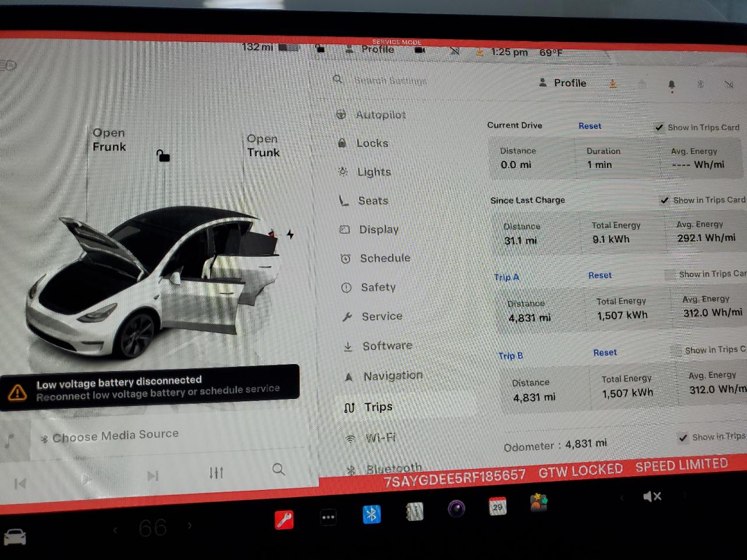Open the red wrench service mode app
Viewport: 747px width, 560px height.
[284, 519]
